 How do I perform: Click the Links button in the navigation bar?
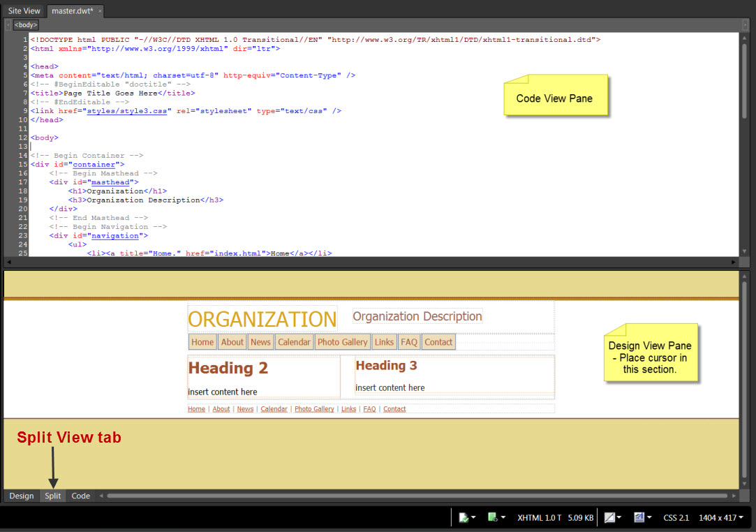click(384, 342)
